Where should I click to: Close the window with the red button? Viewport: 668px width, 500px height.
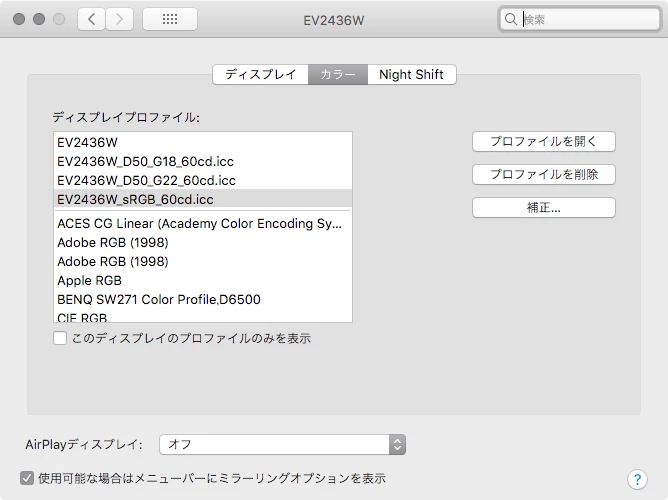pyautogui.click(x=19, y=19)
